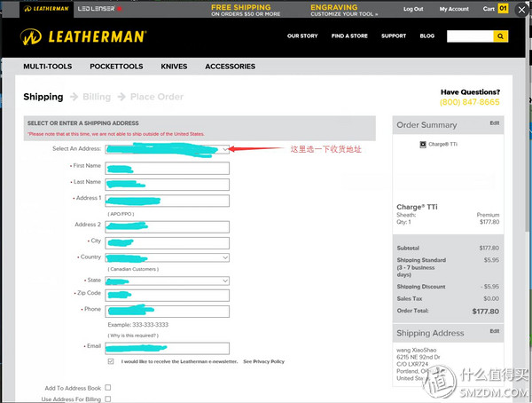Click the Address 1 field
The image size is (532, 403).
168,201
